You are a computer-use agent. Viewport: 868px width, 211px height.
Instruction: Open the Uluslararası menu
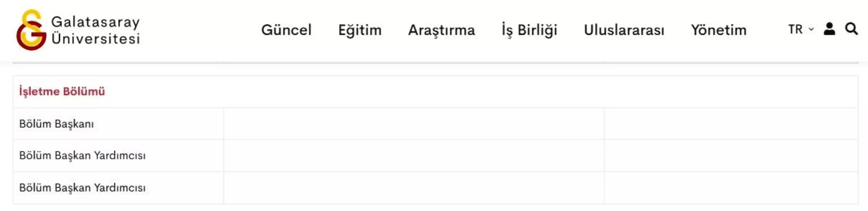click(624, 30)
